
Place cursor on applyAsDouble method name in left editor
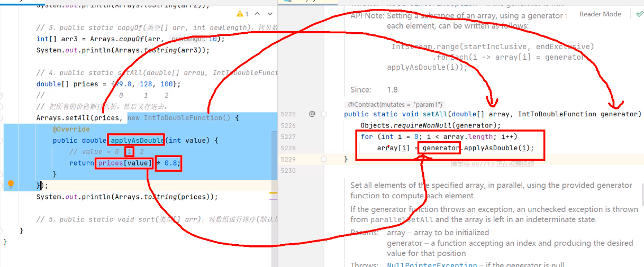[x=137, y=140]
